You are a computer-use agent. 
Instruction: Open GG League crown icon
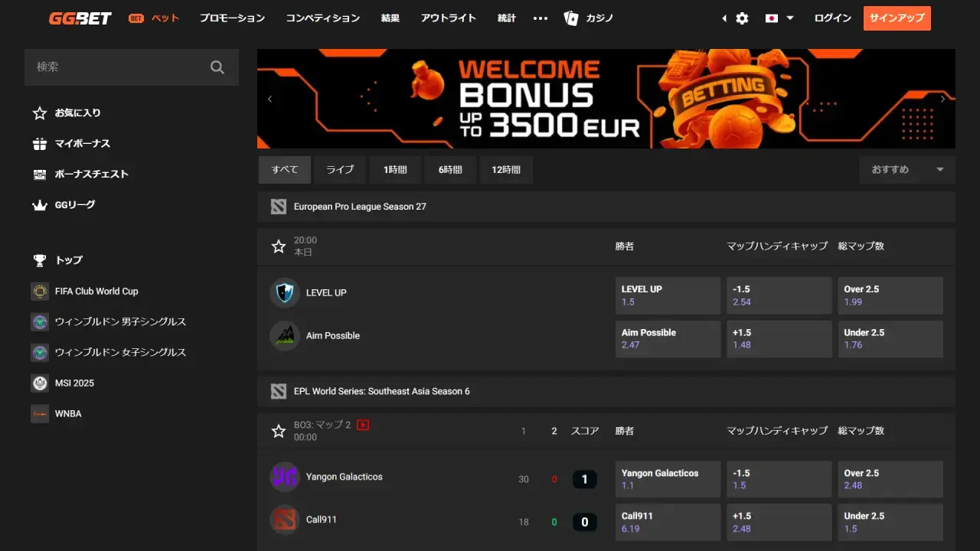pyautogui.click(x=40, y=205)
